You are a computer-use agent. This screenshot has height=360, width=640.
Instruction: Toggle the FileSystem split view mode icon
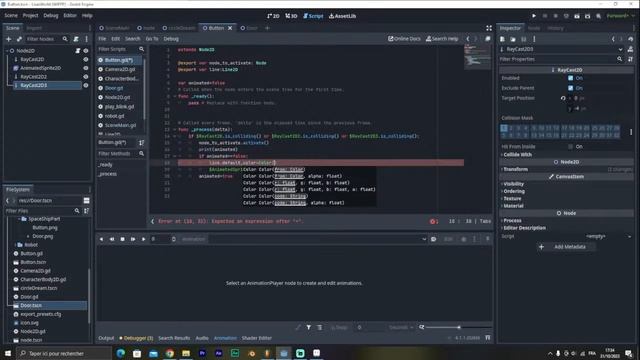click(87, 200)
